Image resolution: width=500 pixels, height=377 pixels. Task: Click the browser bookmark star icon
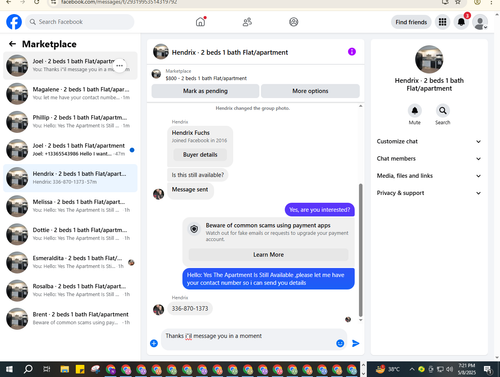[458, 2]
